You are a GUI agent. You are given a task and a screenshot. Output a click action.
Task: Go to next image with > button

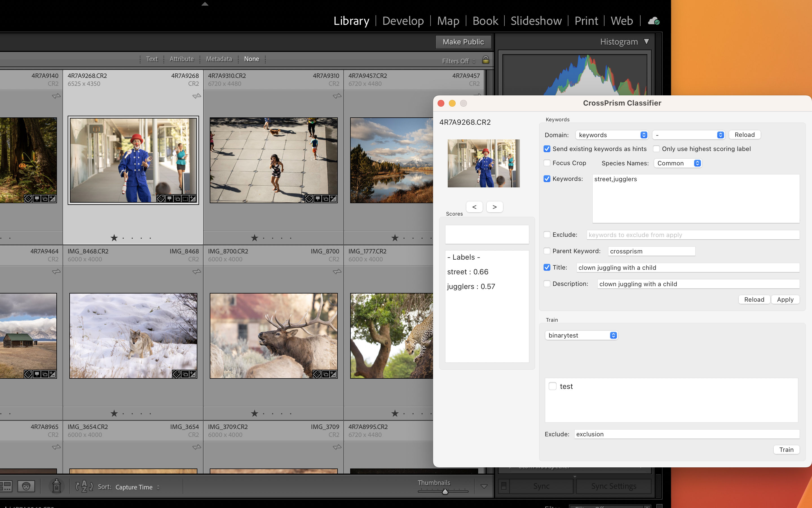coord(494,207)
